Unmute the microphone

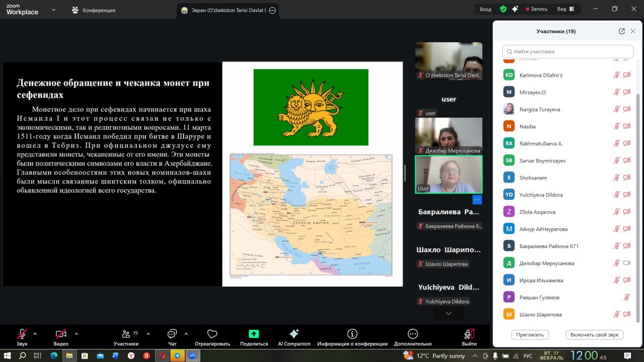point(22,334)
